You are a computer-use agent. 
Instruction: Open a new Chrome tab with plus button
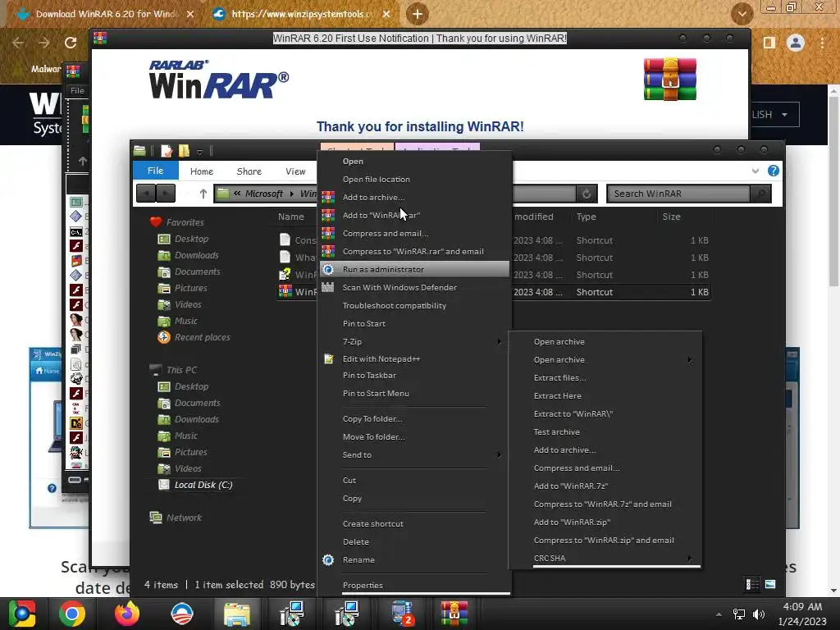click(x=418, y=14)
